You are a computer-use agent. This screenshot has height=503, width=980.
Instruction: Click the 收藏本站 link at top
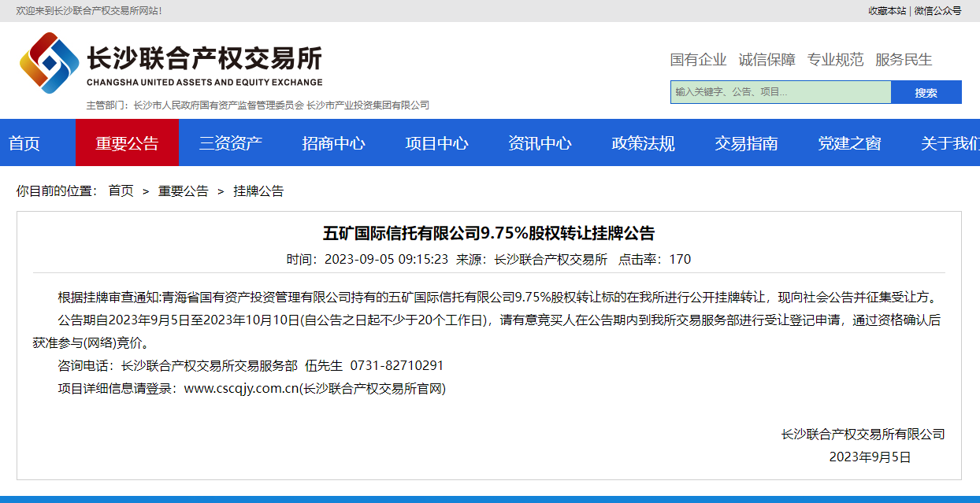887,11
